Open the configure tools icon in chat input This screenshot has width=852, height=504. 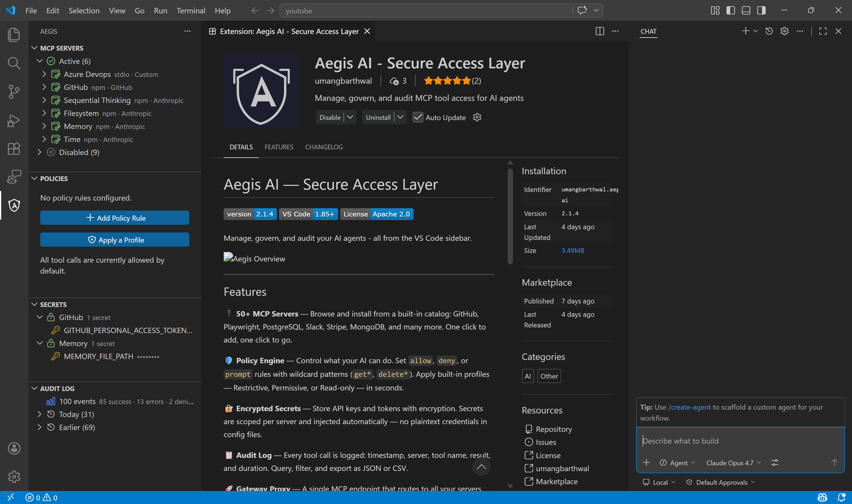click(x=774, y=463)
